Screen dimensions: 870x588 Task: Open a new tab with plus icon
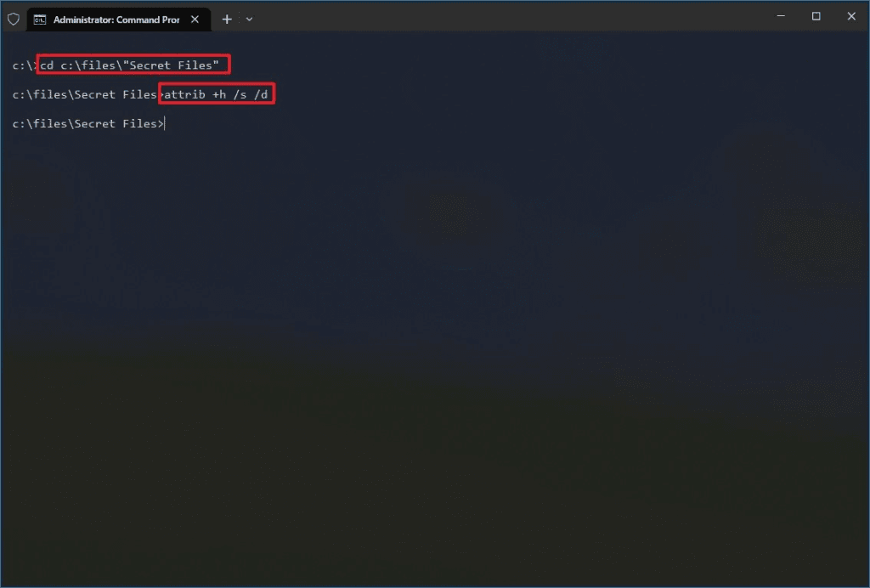point(227,20)
